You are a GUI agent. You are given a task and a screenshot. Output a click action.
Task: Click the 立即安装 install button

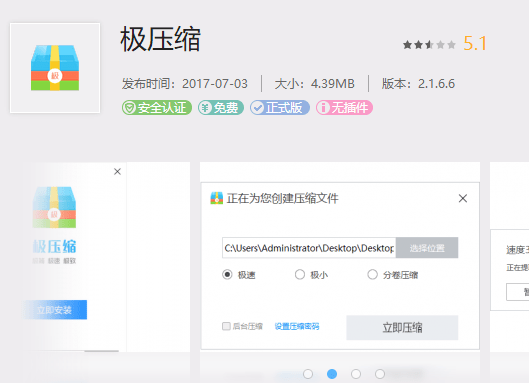coord(55,310)
